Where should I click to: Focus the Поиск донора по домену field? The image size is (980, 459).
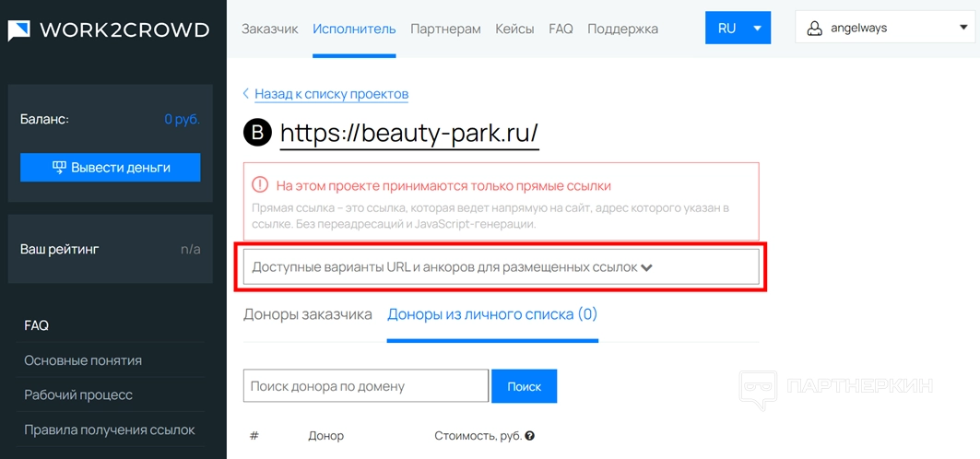pyautogui.click(x=366, y=386)
